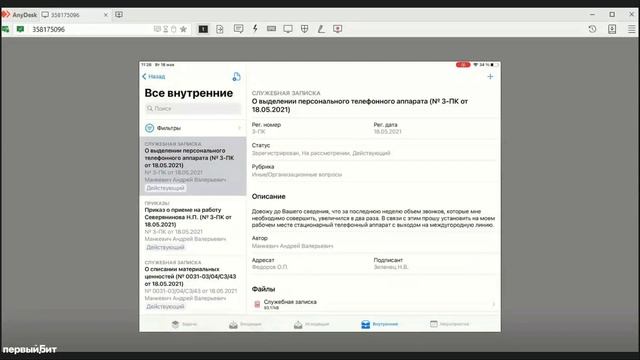Click chevron on the Служебная записка file row
Image resolution: width=640 pixels, height=360 pixels.
click(x=493, y=304)
